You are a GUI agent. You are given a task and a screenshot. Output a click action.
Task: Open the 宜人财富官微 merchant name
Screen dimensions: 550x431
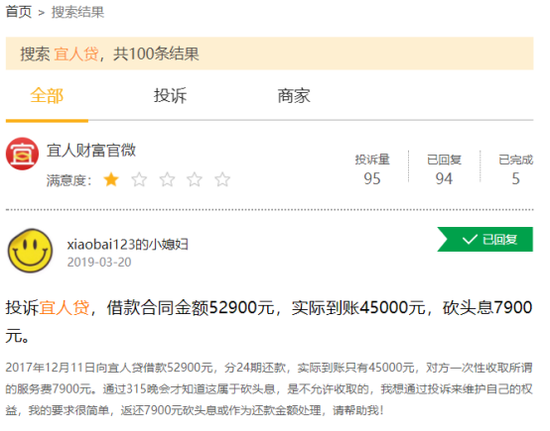(91, 150)
